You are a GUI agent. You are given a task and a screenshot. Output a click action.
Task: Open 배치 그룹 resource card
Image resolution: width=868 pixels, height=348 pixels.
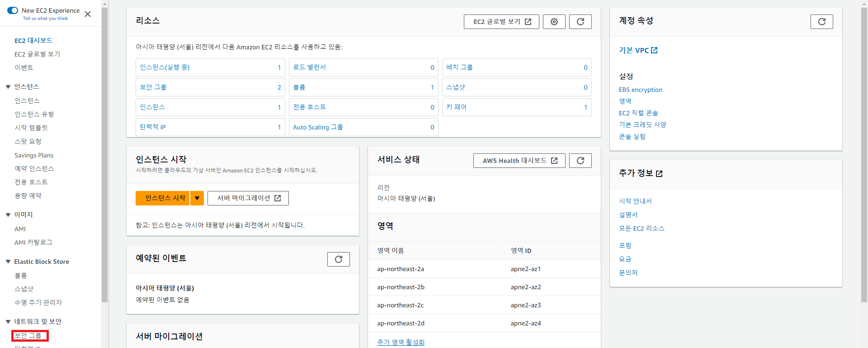coord(517,67)
